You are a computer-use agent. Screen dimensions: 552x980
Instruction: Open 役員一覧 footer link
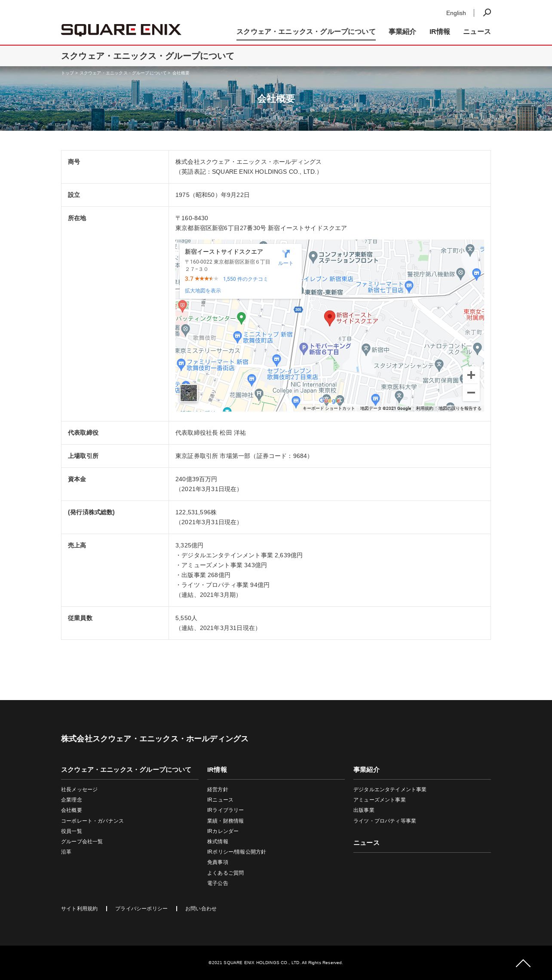71,831
